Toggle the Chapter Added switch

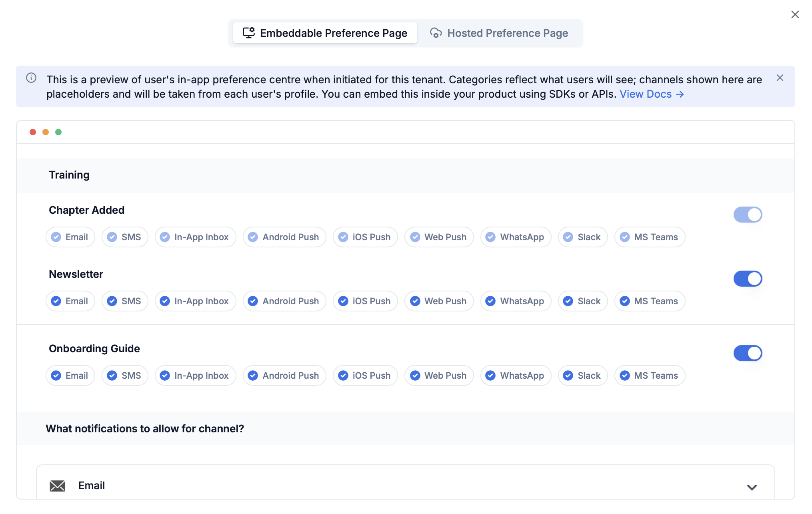pyautogui.click(x=747, y=215)
